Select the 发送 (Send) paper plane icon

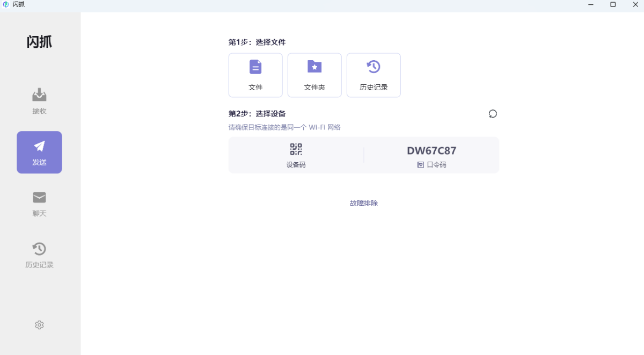[x=39, y=147]
